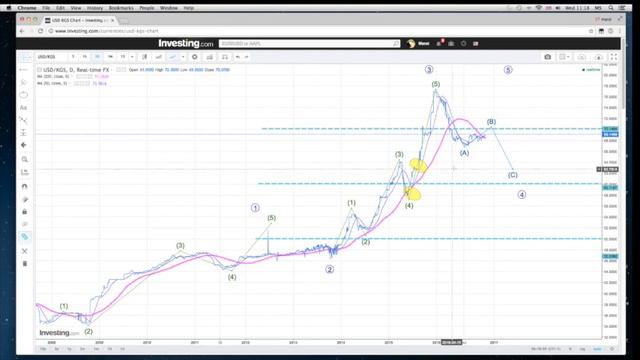Click the username beside the avatar
The width and height of the screenshot is (640, 360).
point(424,43)
